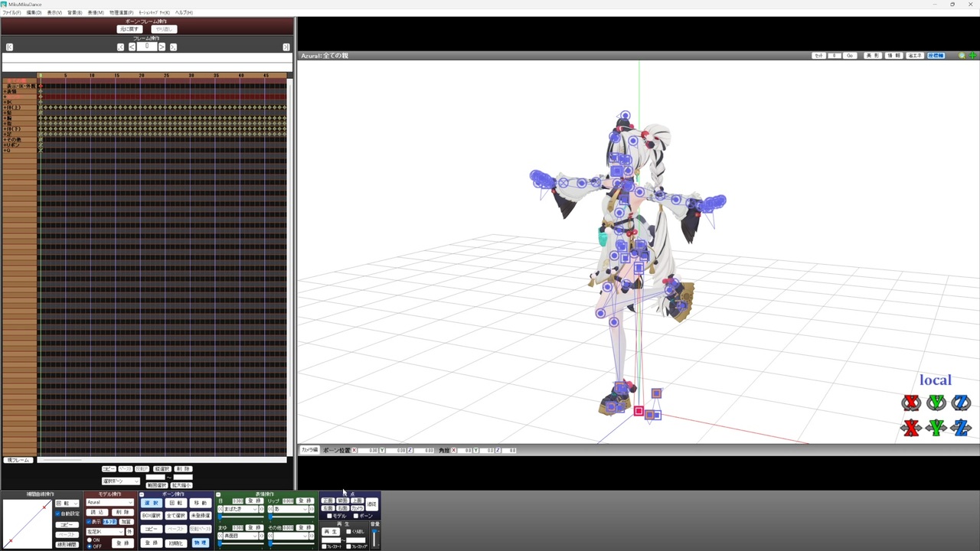The image size is (980, 551).
Task: Jump to the last frame in timeline
Action: [x=286, y=47]
